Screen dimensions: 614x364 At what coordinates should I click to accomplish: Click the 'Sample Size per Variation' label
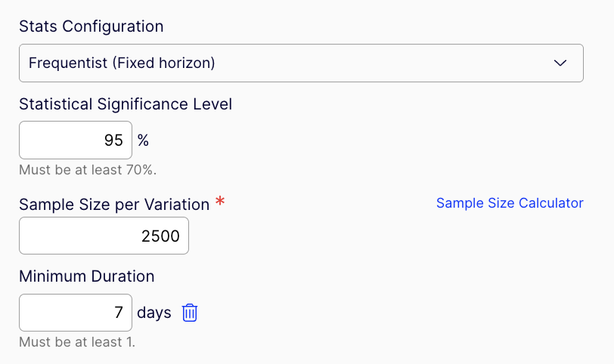114,204
